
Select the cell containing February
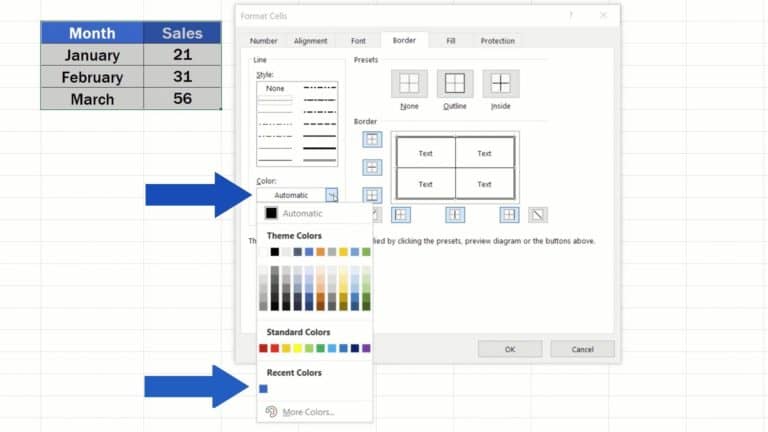[x=91, y=77]
